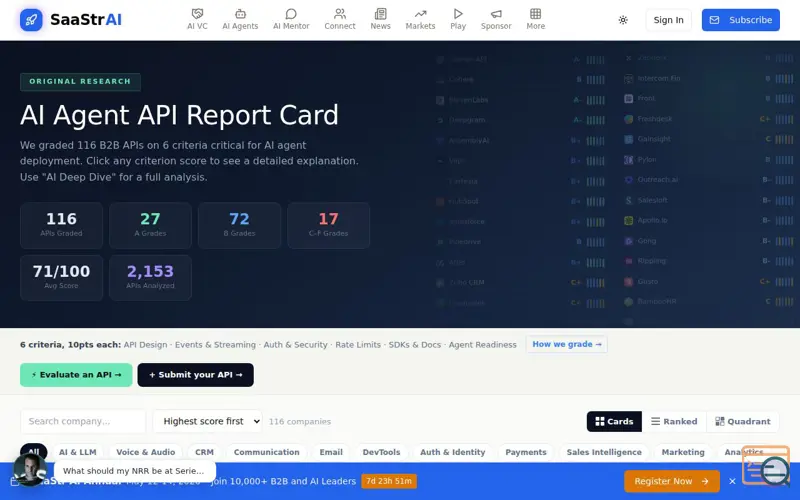This screenshot has width=800, height=500.
Task: Click the Subscribe button
Action: click(x=740, y=20)
